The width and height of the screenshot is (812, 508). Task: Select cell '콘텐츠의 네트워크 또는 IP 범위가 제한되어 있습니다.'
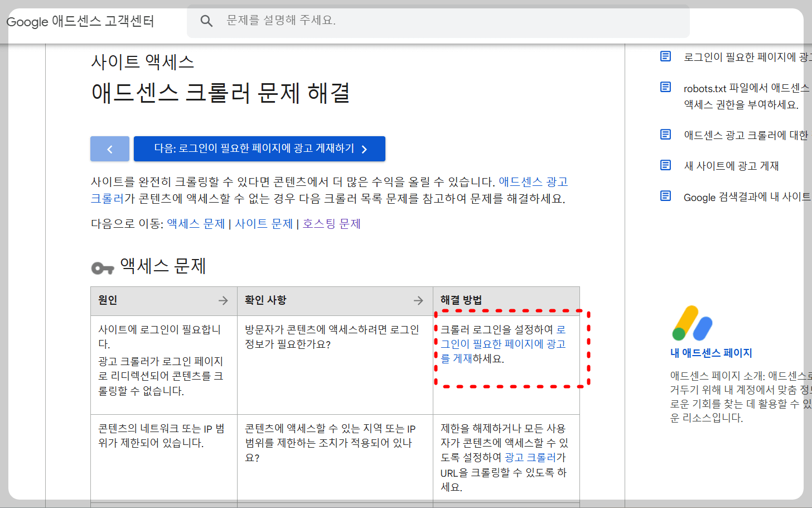coord(161,435)
